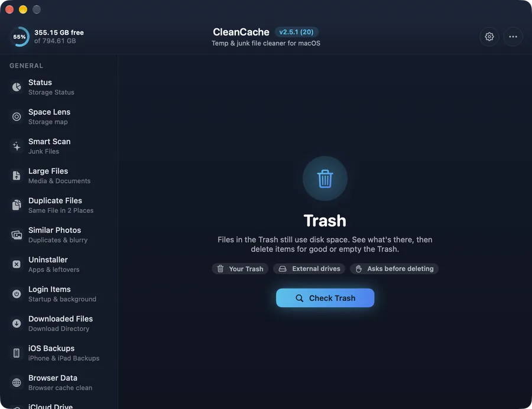Viewport: 532px width, 409px height.
Task: Click 'Startup & background' subtitle text
Action: (62, 299)
